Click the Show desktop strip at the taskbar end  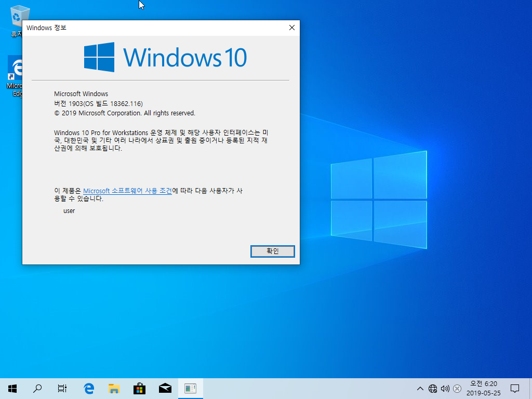coord(530,389)
